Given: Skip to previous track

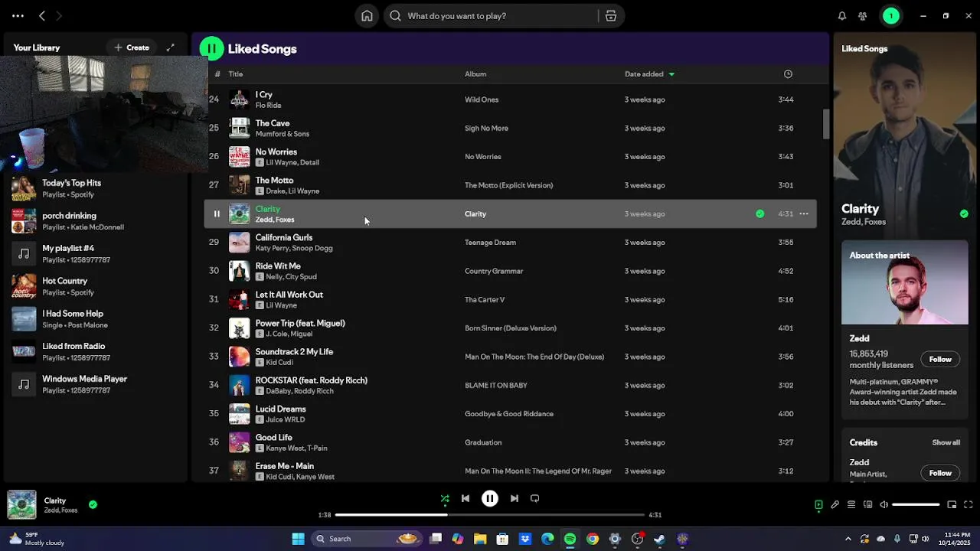Looking at the screenshot, I should click(465, 499).
